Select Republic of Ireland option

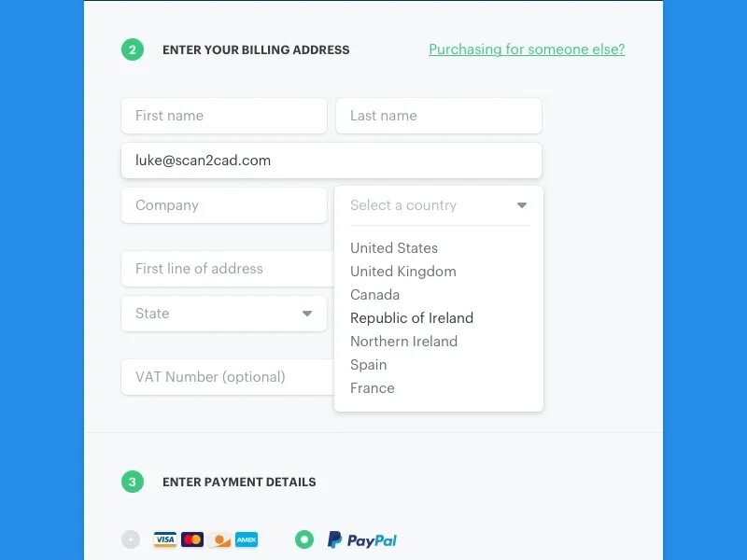point(412,318)
